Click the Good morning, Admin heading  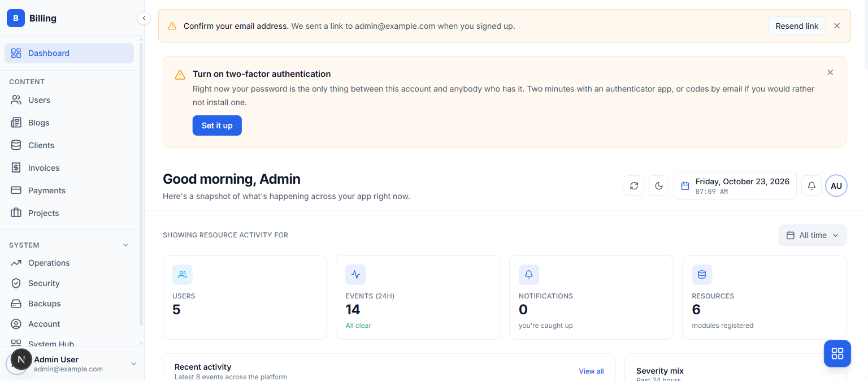click(x=232, y=179)
